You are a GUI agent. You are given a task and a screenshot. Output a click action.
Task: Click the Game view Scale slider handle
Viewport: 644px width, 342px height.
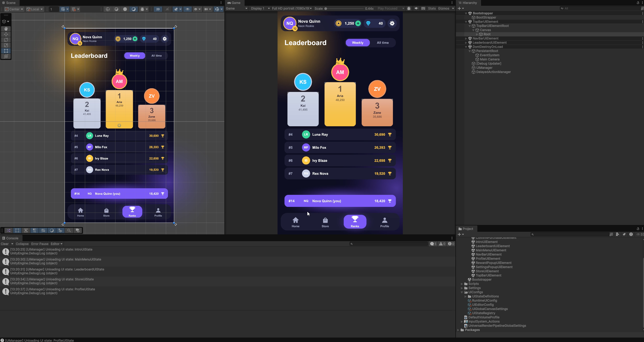click(326, 8)
